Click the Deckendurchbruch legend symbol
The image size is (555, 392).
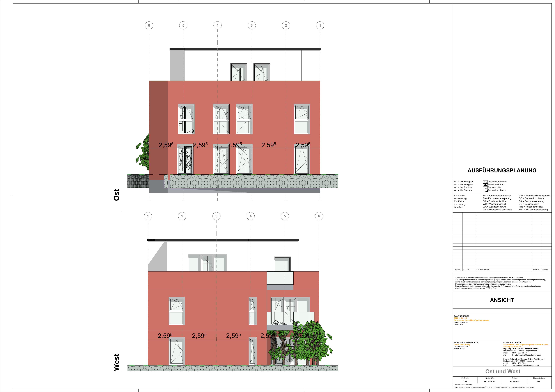pos(485,182)
